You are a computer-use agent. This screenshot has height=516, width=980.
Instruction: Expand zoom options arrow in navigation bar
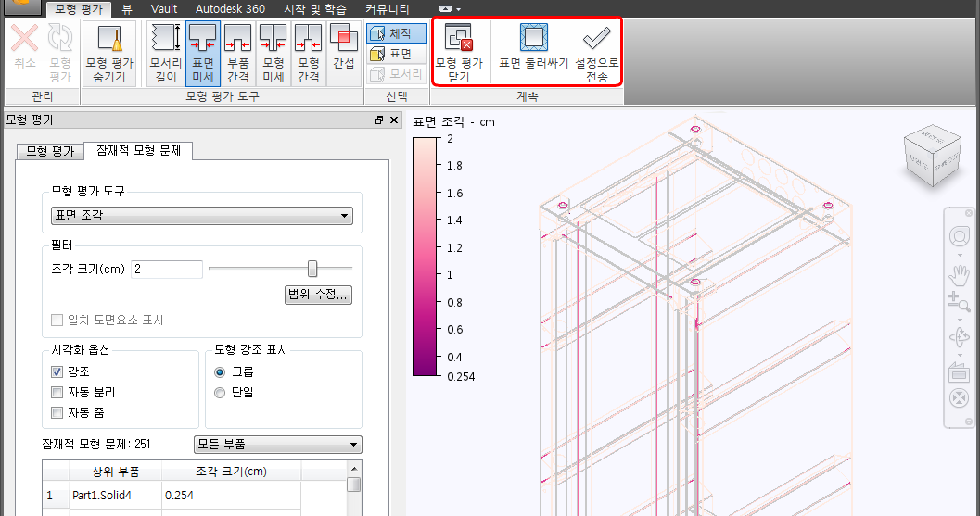[960, 320]
